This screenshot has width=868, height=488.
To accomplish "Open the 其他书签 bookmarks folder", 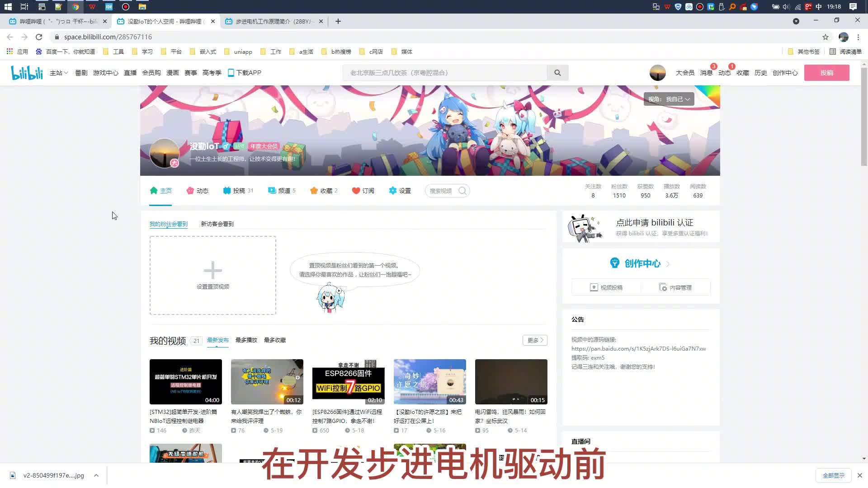I will tap(804, 52).
